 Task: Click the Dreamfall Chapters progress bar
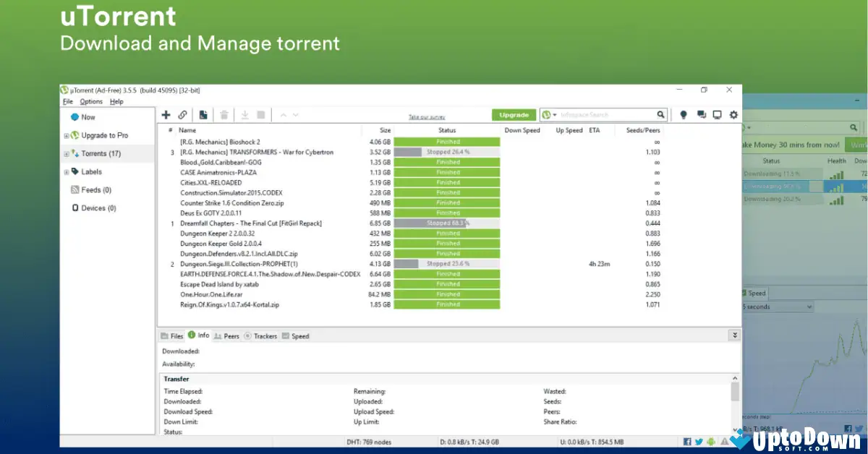pos(446,223)
